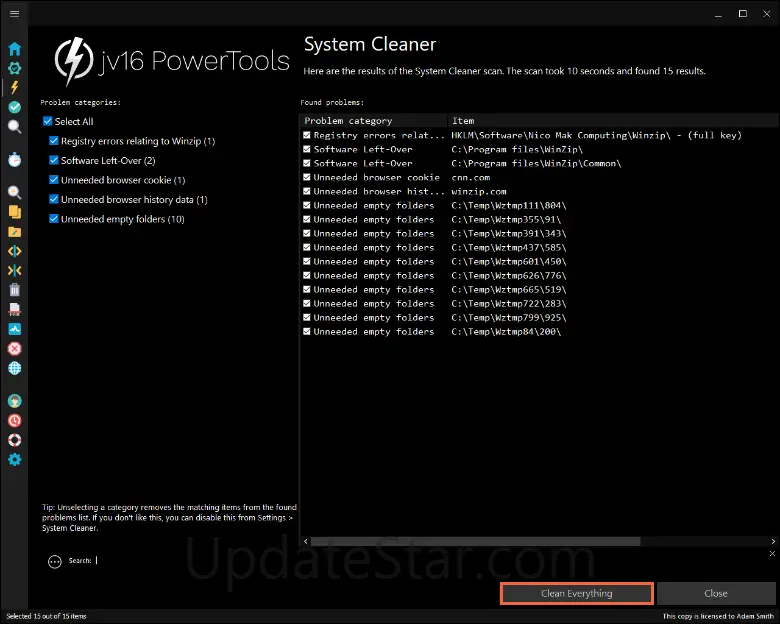The height and width of the screenshot is (624, 780).
Task: Open the lifebuoy help sidebar icon
Action: (14, 440)
